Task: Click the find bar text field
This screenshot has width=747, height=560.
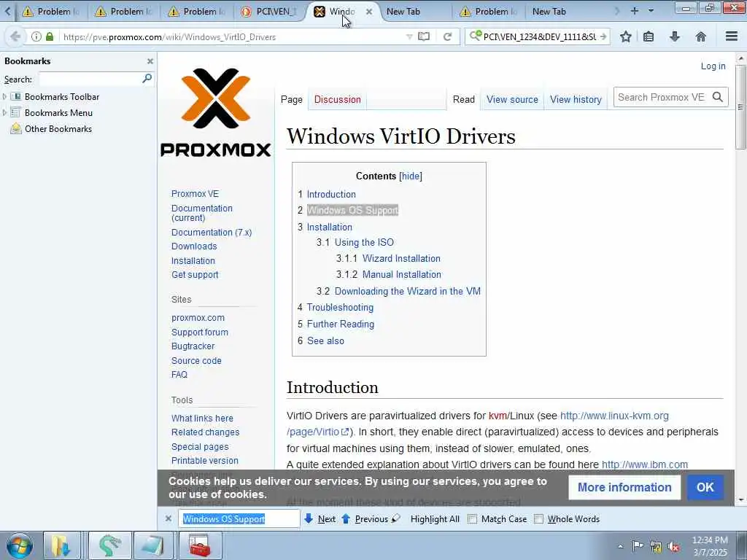Action: coord(239,518)
